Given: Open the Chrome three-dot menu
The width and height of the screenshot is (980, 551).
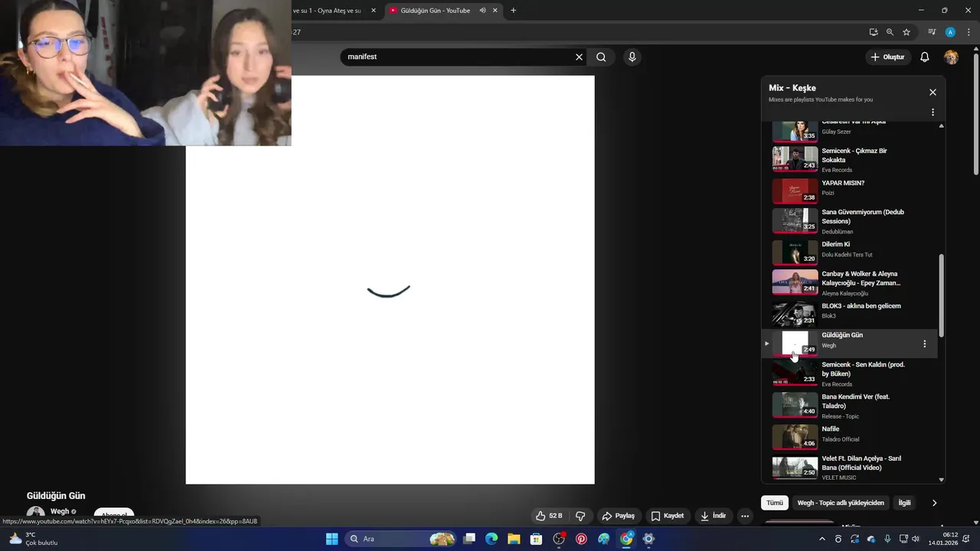Looking at the screenshot, I should pos(969,32).
